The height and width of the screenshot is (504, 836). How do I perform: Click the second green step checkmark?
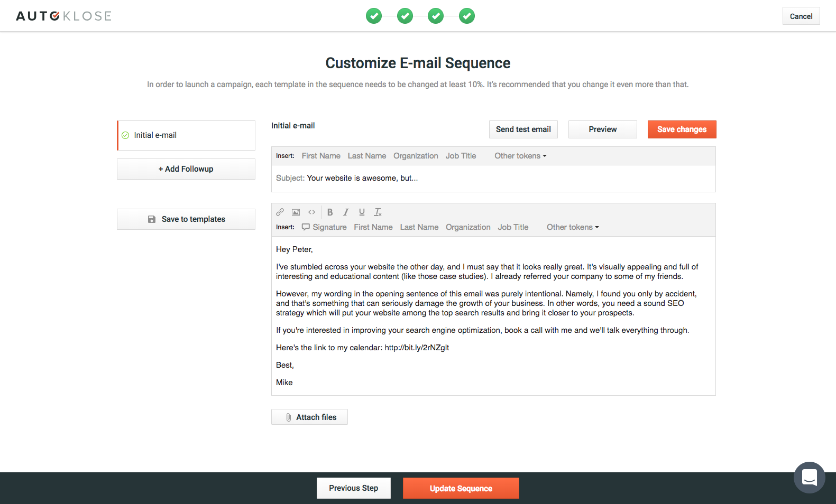(x=405, y=16)
